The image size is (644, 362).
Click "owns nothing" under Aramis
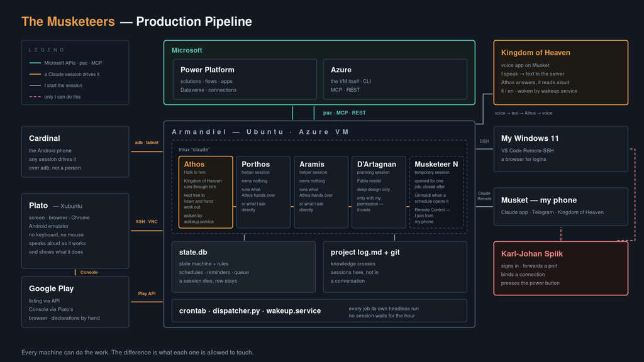pyautogui.click(x=312, y=181)
